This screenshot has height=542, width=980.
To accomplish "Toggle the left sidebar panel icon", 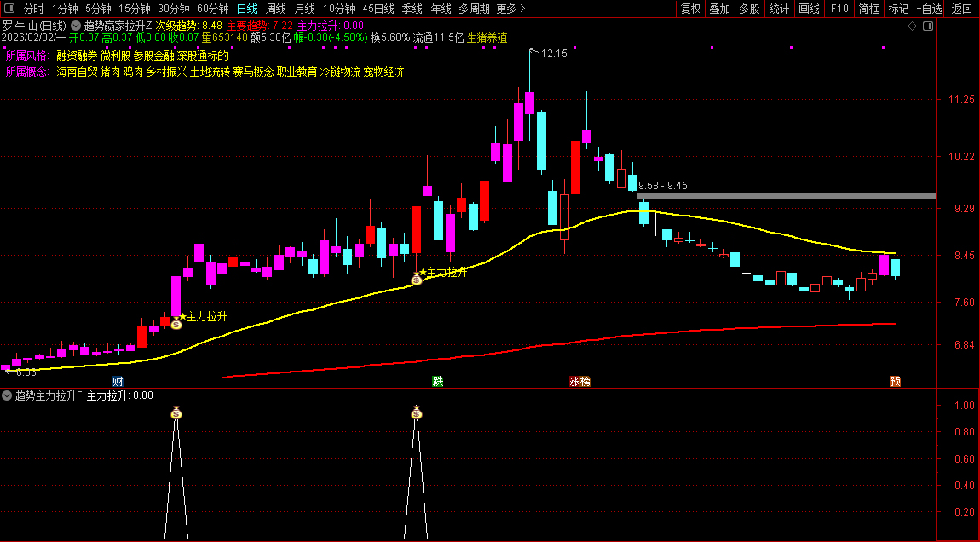I will 9,9.
